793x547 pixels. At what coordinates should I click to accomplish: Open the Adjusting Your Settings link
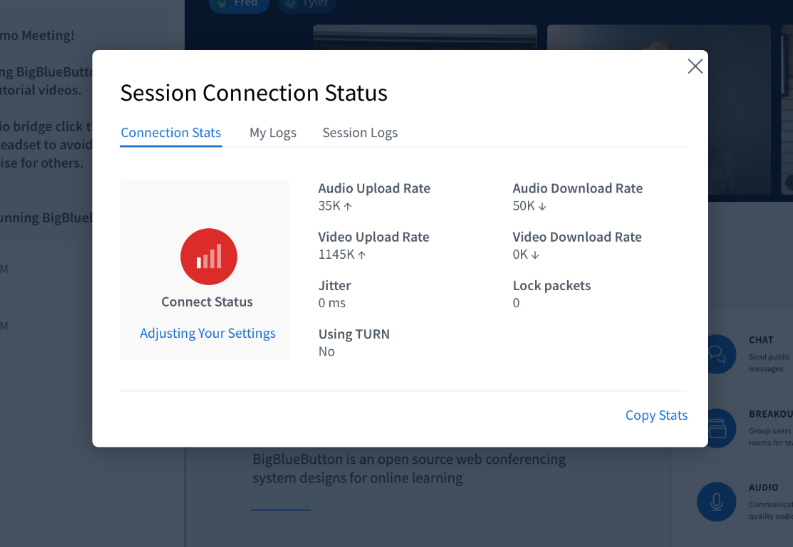pos(207,333)
